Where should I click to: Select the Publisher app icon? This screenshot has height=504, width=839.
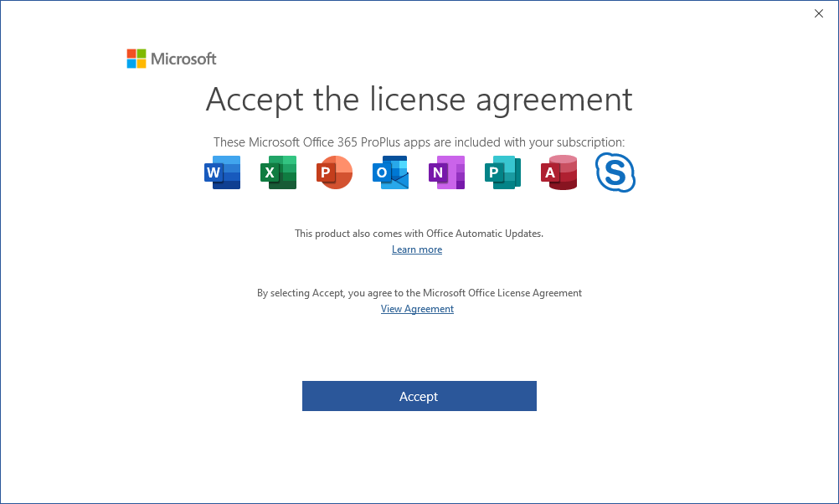[x=502, y=172]
